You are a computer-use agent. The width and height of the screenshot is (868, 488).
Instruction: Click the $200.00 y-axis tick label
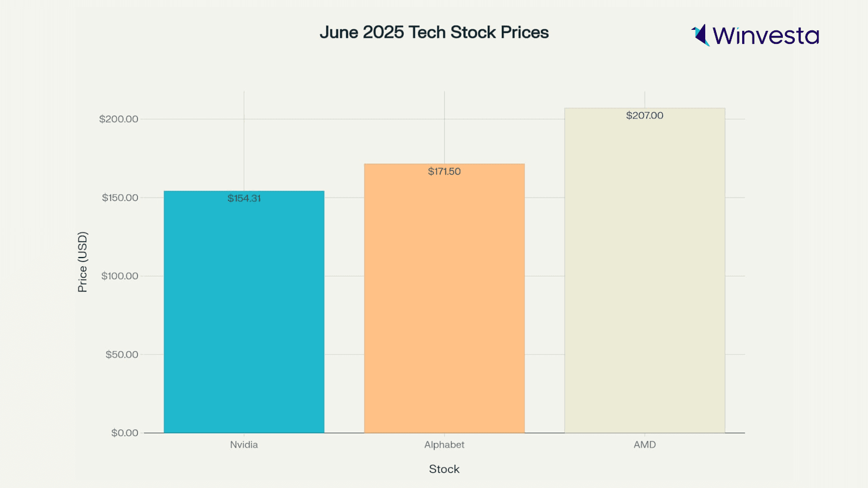click(119, 119)
